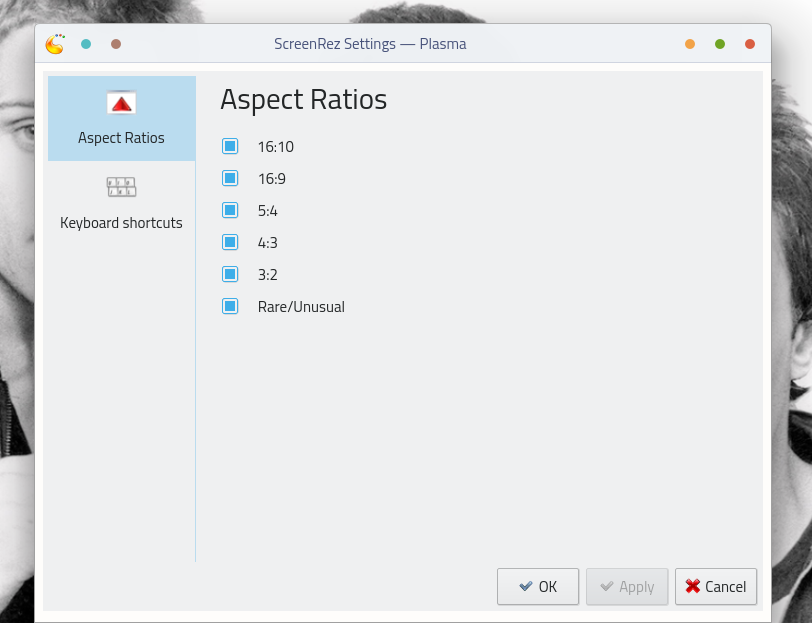Dismiss dialog with Cancel button
This screenshot has height=623, width=812.
pos(716,587)
